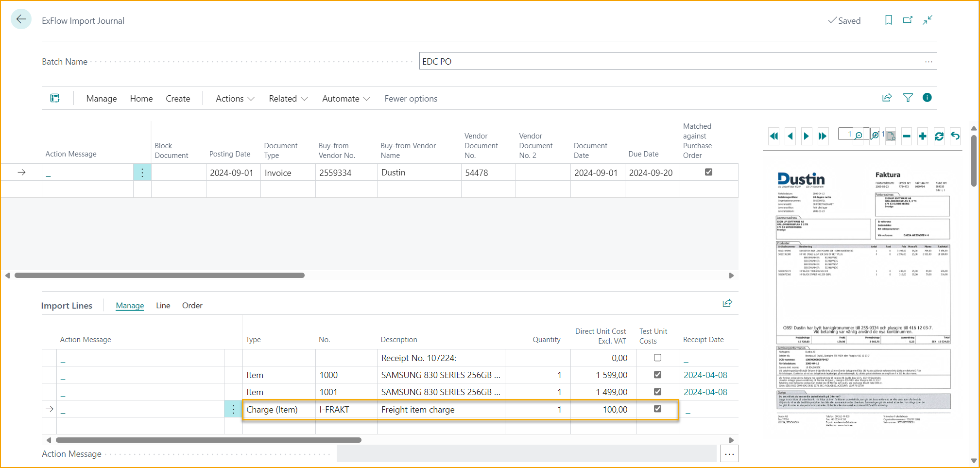Click the 2024-04-08 receipt date link
Screen dimensions: 980x468
705,375
